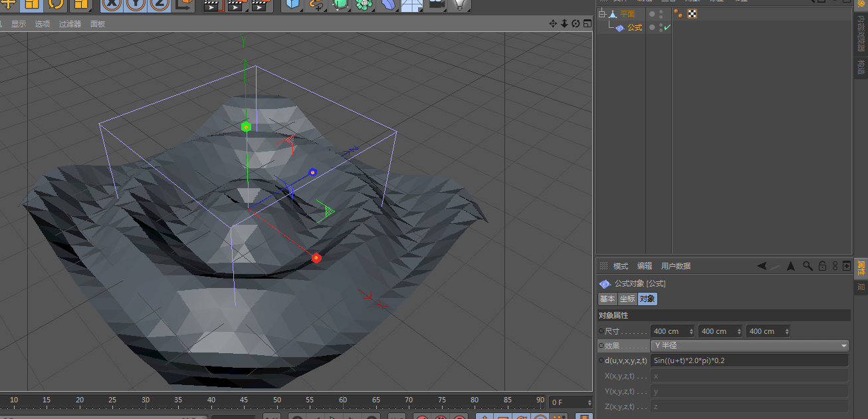Click frame 45 on the timeline ruler

coord(244,400)
